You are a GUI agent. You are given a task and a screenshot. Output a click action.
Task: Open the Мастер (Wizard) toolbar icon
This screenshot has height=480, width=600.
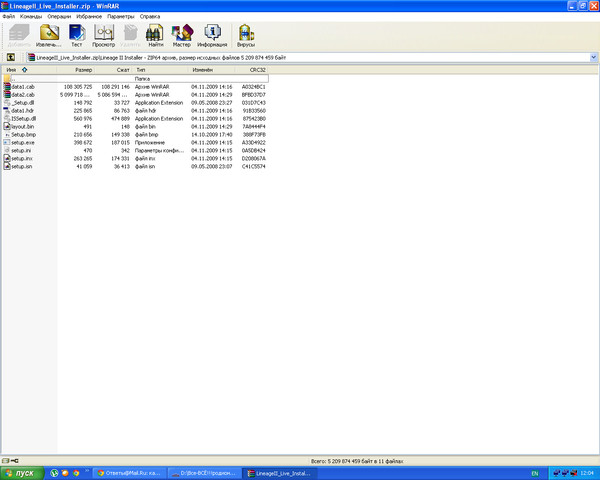(x=181, y=35)
